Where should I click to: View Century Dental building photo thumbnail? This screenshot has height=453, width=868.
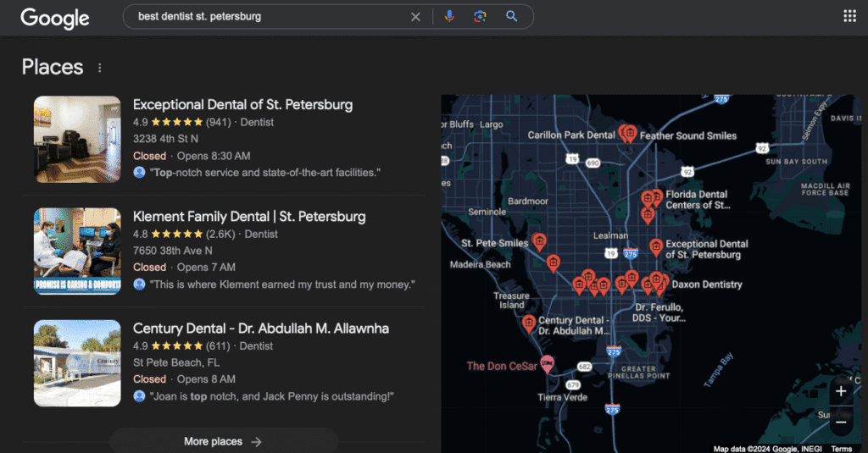coord(77,362)
